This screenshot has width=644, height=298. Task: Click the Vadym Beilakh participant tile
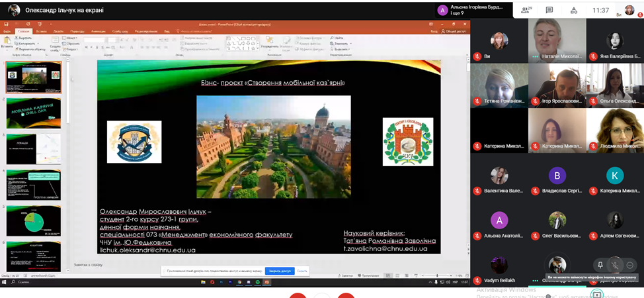click(499, 266)
